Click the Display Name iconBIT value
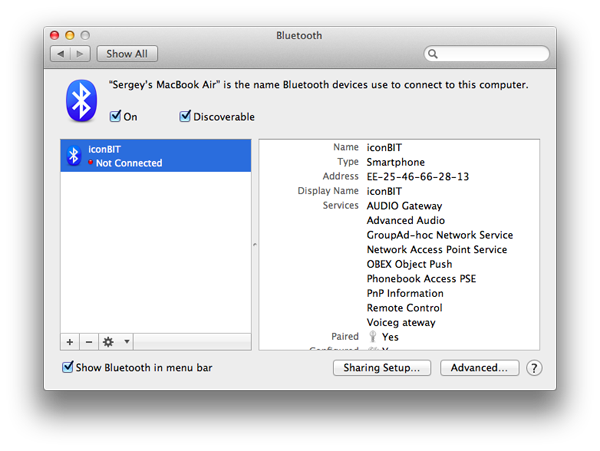The width and height of the screenshot is (600, 451). pyautogui.click(x=384, y=191)
